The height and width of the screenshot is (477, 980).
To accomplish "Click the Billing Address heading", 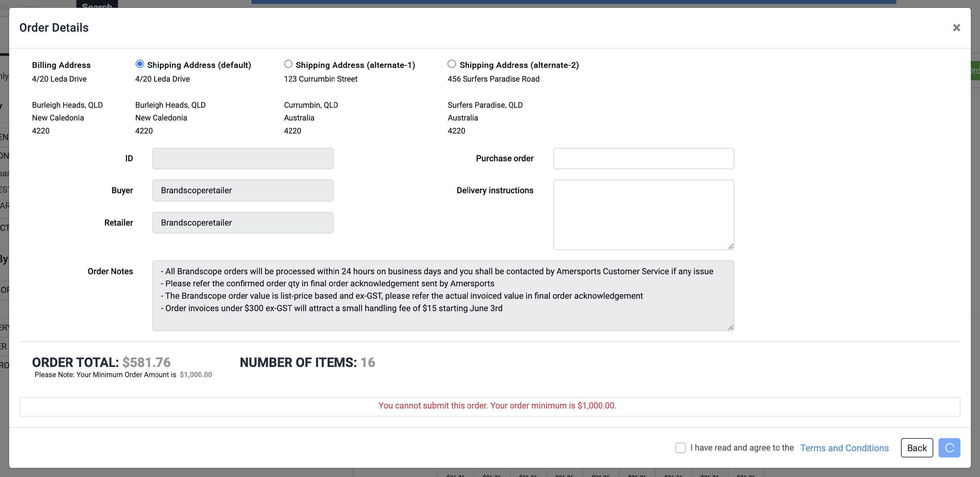I will (61, 65).
